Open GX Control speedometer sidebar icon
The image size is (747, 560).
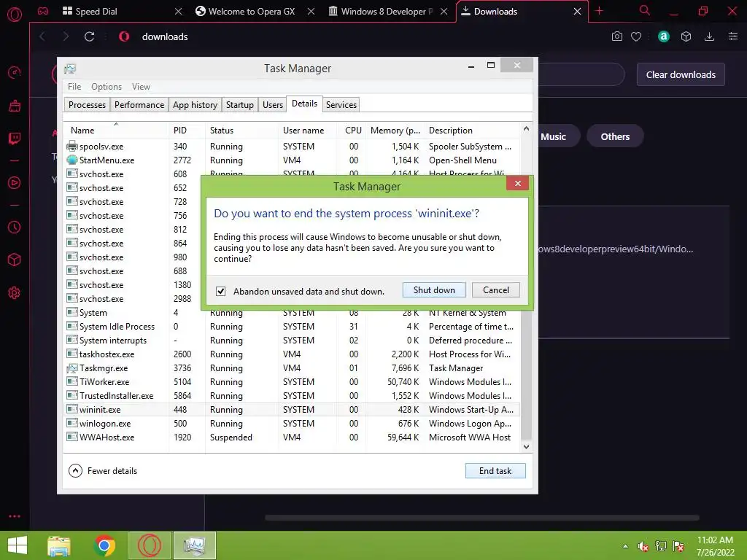point(15,73)
